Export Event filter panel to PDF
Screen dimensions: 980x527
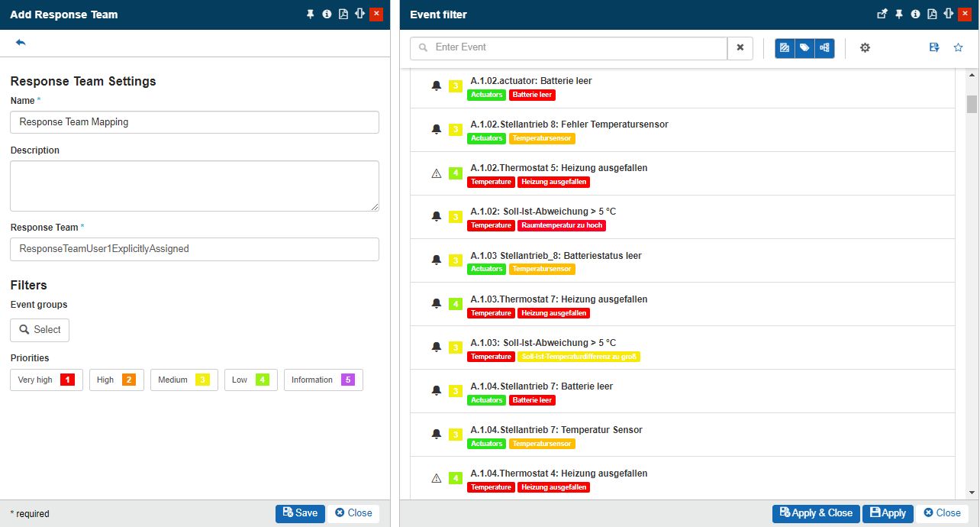point(932,14)
